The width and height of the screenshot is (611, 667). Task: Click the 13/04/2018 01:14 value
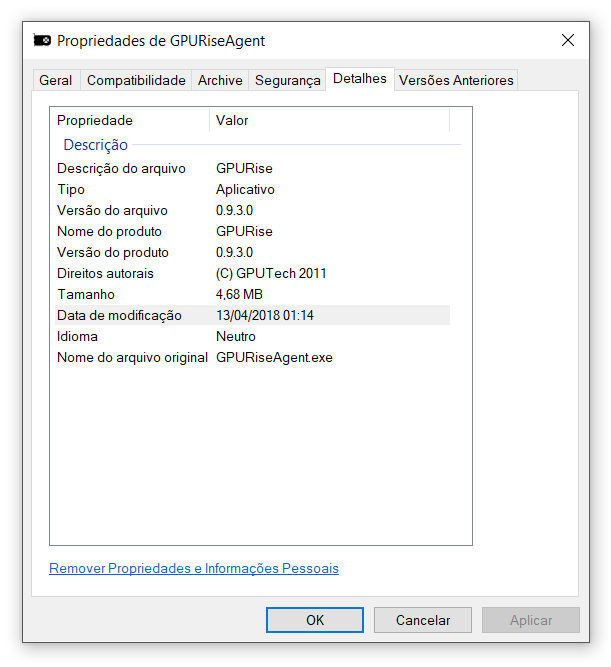point(265,315)
